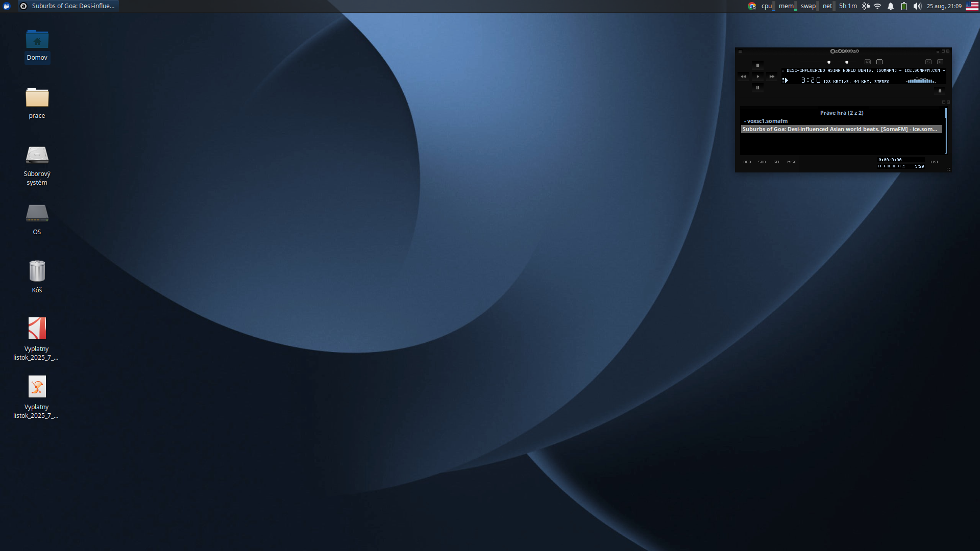Open the LIST menu in playlist
This screenshot has width=980, height=551.
pyautogui.click(x=935, y=162)
